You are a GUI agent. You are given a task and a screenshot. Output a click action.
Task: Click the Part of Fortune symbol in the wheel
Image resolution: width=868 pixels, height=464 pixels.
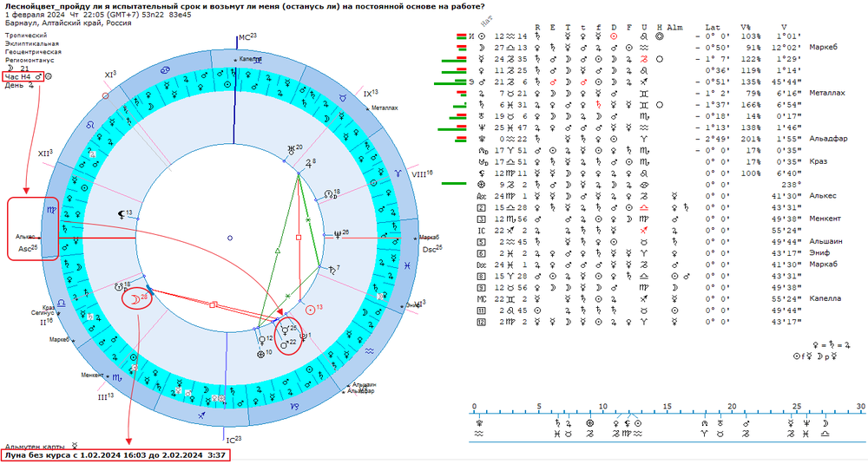tap(260, 353)
